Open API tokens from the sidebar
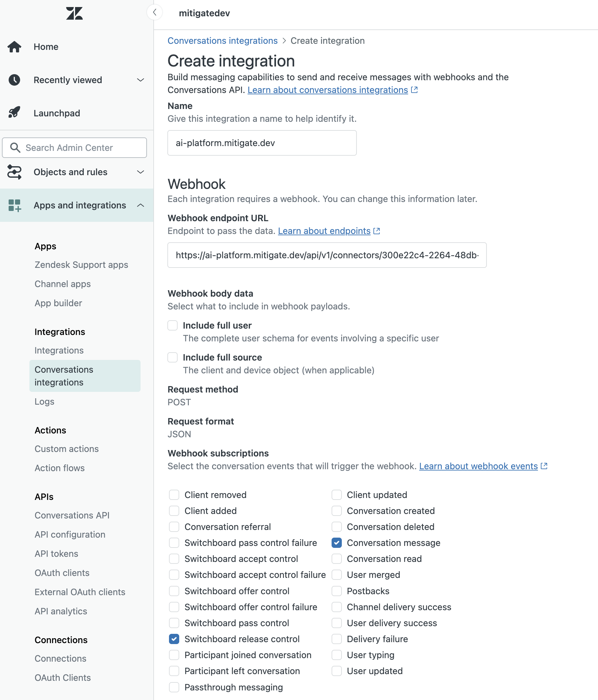The width and height of the screenshot is (598, 700). pyautogui.click(x=56, y=553)
